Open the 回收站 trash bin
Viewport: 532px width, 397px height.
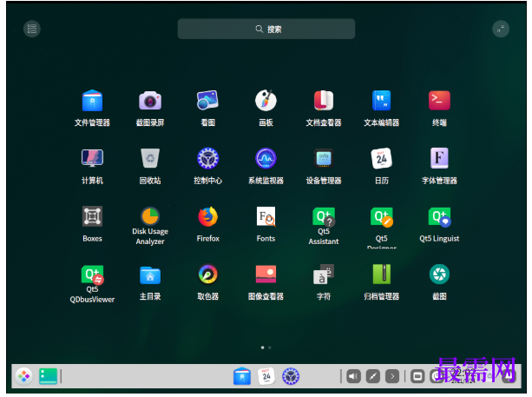tap(150, 158)
